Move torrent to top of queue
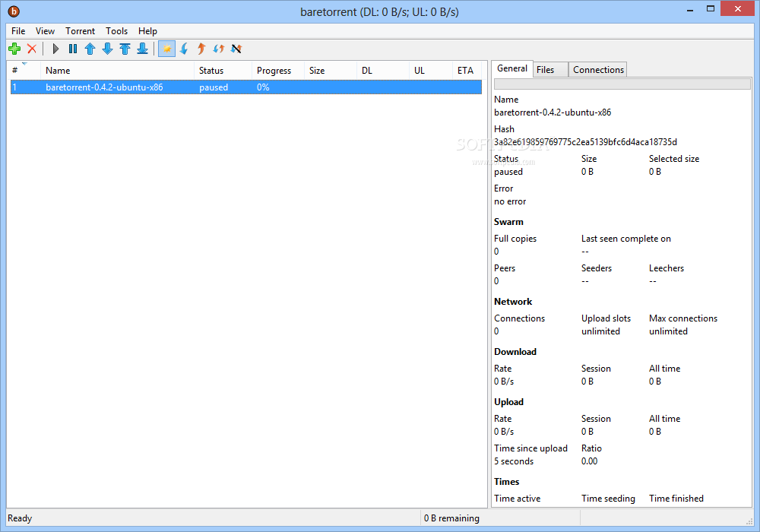The width and height of the screenshot is (760, 532). tap(125, 49)
